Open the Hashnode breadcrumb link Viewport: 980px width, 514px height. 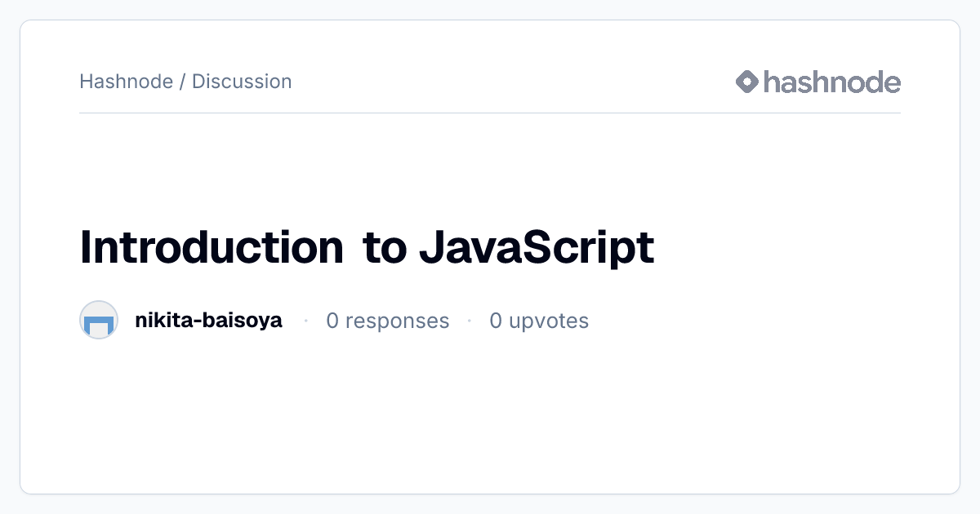(126, 82)
